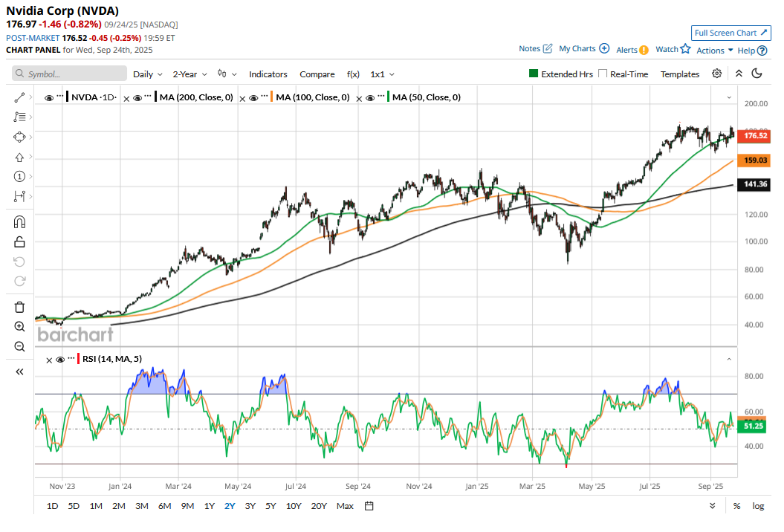Zoom out on the chart

pos(19,346)
